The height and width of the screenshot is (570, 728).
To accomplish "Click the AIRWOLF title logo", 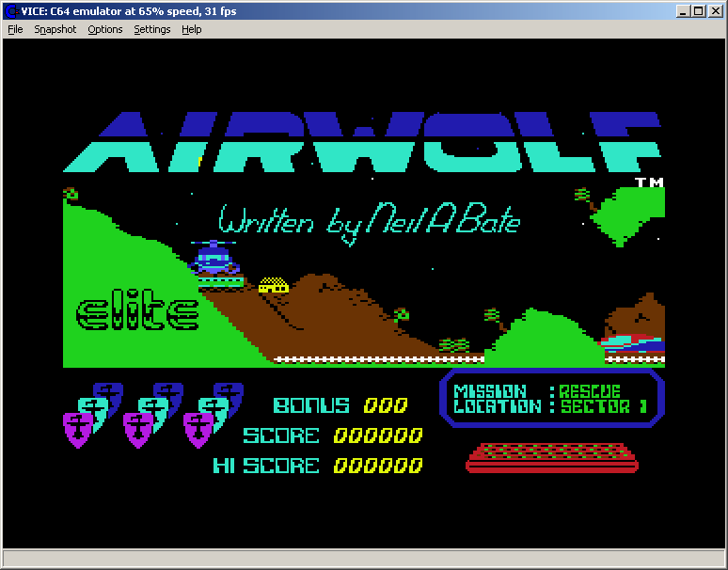I will pos(363,142).
